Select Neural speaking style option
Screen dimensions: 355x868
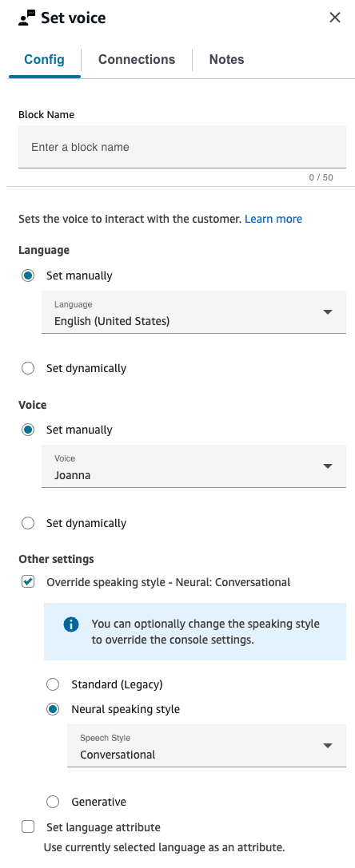53,709
